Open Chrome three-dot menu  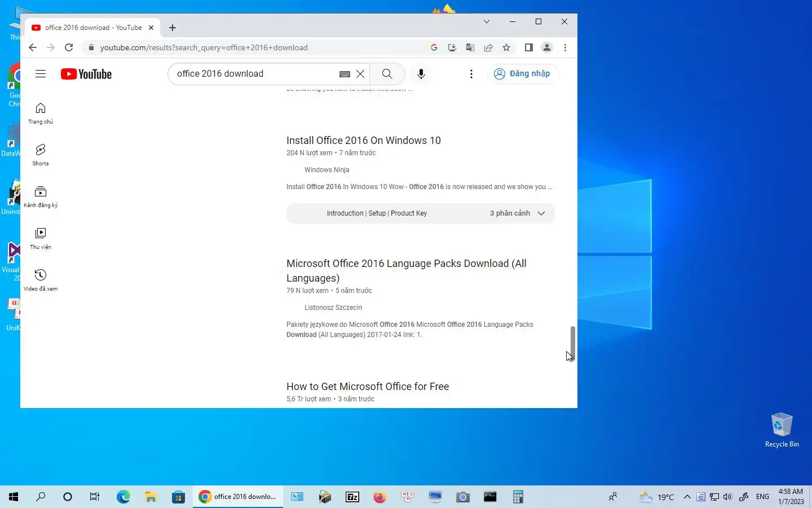[x=565, y=47]
